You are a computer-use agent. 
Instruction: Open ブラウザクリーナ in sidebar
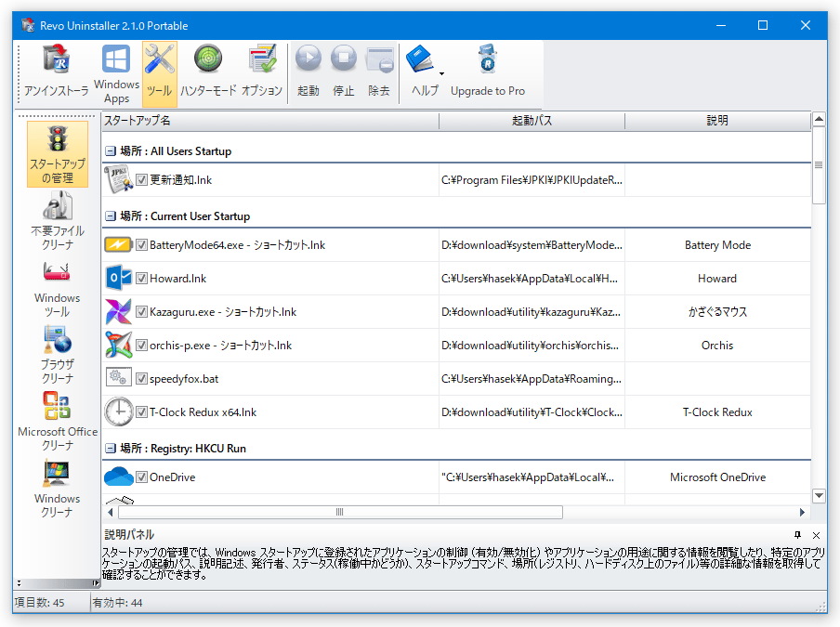58,355
